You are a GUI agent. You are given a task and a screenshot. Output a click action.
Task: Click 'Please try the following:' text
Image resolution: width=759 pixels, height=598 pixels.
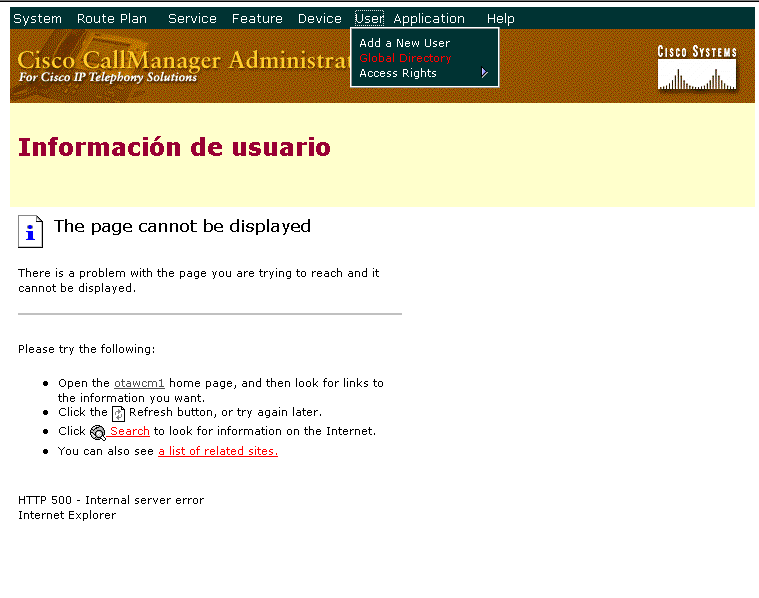[x=87, y=349]
